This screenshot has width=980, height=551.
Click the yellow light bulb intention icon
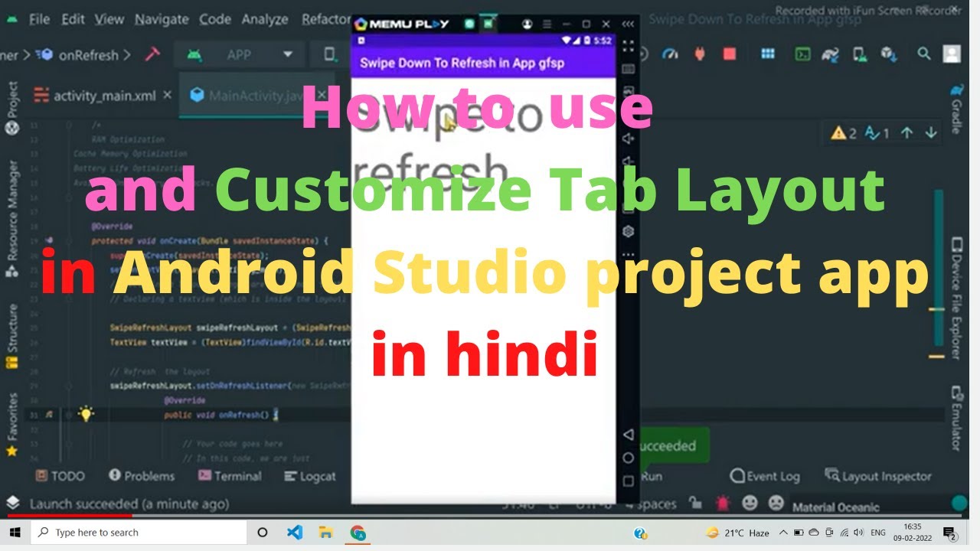click(x=87, y=414)
